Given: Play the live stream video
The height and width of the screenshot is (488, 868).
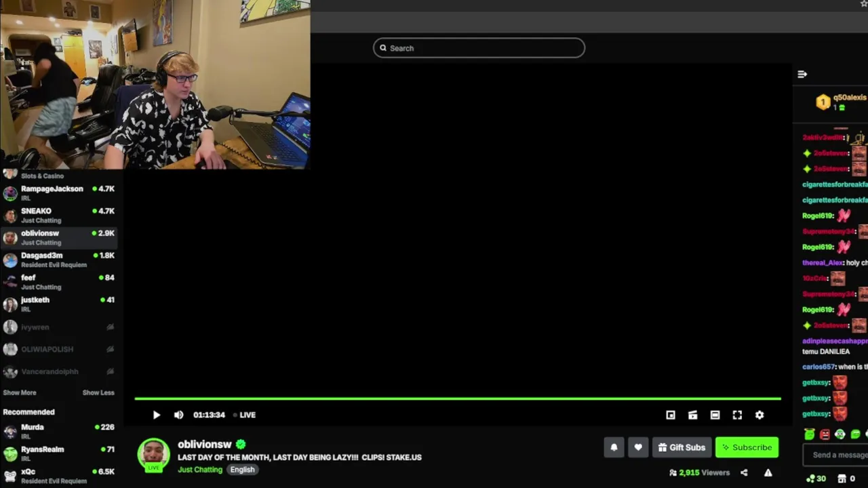Looking at the screenshot, I should pos(156,415).
